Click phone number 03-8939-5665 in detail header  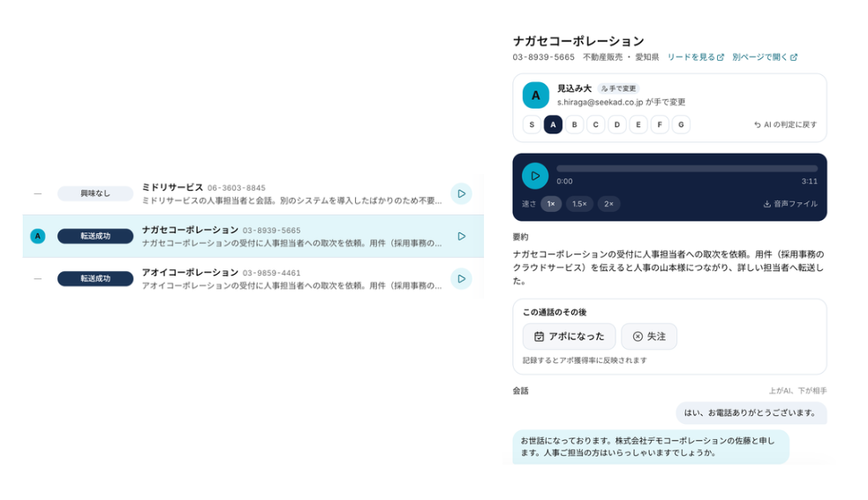pyautogui.click(x=544, y=57)
